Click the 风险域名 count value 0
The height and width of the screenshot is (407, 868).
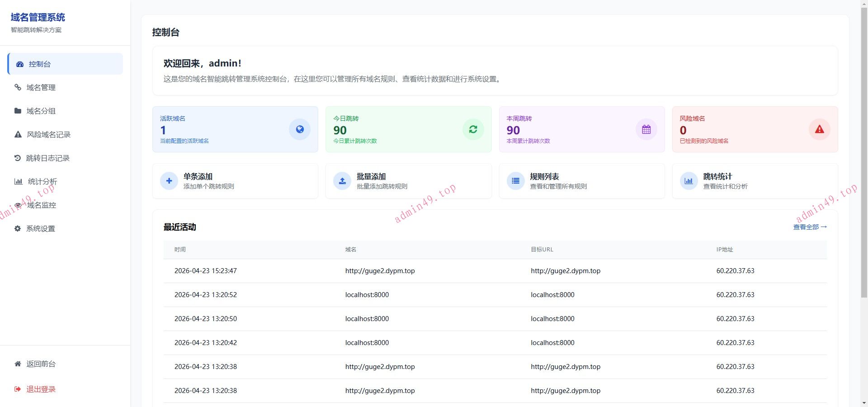point(683,130)
